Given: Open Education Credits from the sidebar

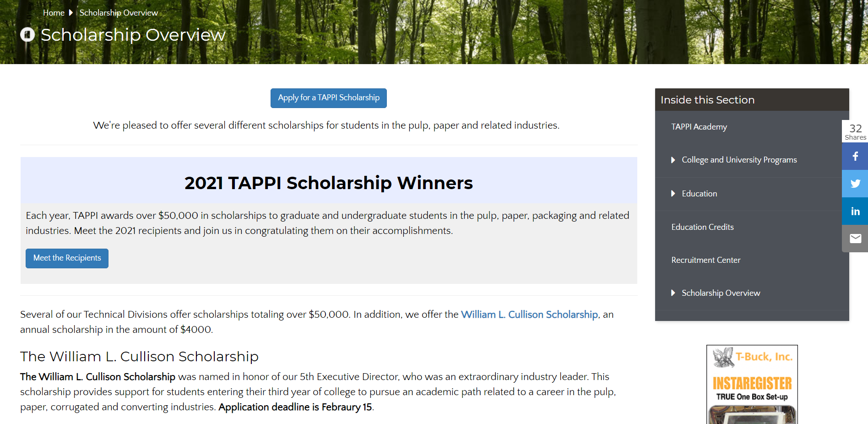Looking at the screenshot, I should 702,227.
